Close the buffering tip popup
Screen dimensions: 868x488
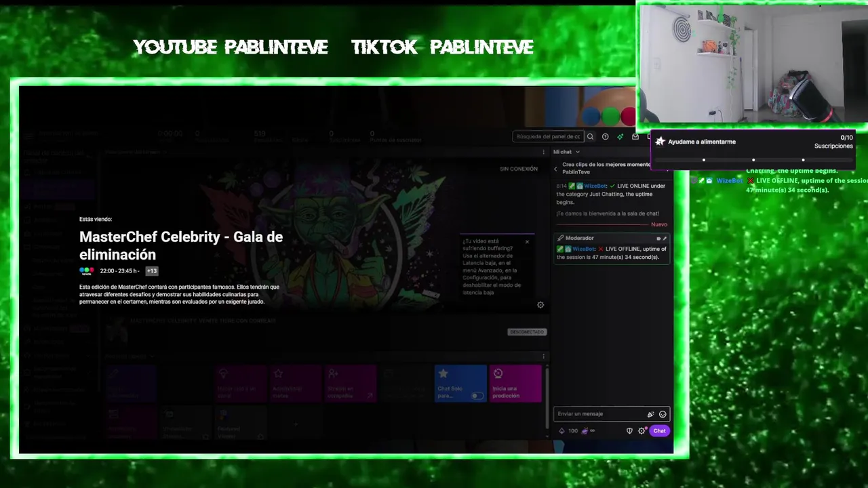pyautogui.click(x=527, y=242)
